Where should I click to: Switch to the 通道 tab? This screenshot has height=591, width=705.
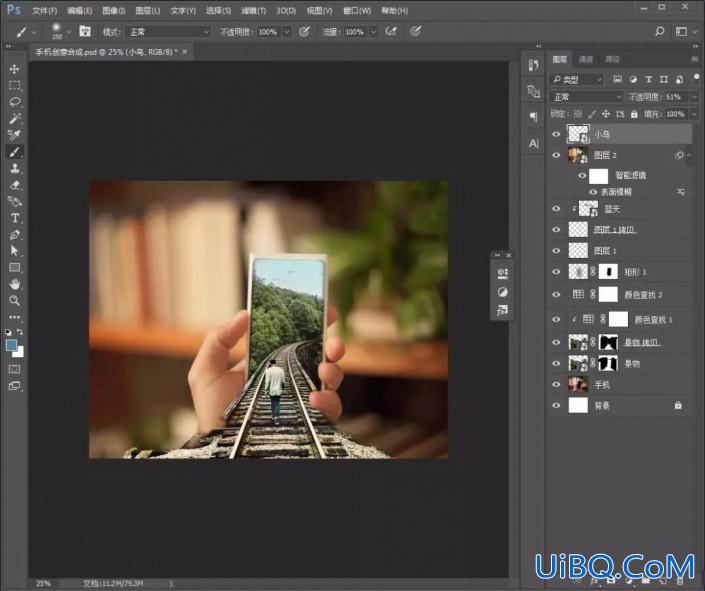click(585, 59)
